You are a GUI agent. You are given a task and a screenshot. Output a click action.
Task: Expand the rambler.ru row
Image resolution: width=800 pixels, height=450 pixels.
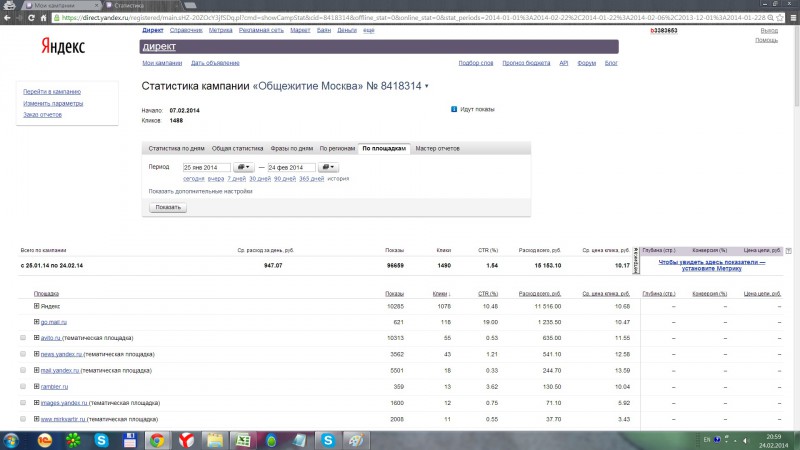36,387
